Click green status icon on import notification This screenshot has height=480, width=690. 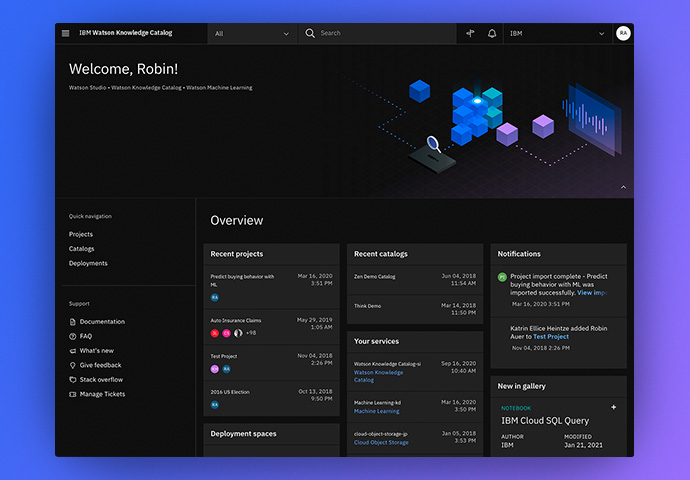pos(502,277)
